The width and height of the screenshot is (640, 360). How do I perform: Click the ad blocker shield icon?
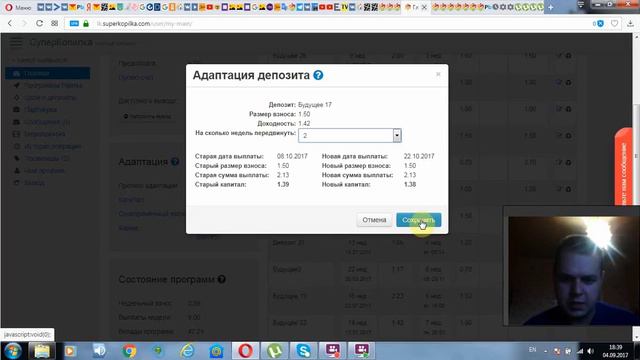600,24
